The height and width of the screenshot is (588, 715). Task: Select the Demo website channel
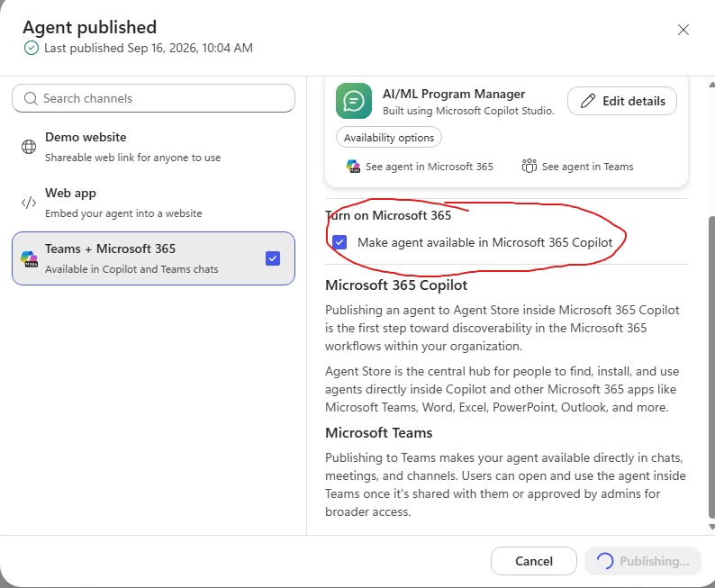[153, 147]
